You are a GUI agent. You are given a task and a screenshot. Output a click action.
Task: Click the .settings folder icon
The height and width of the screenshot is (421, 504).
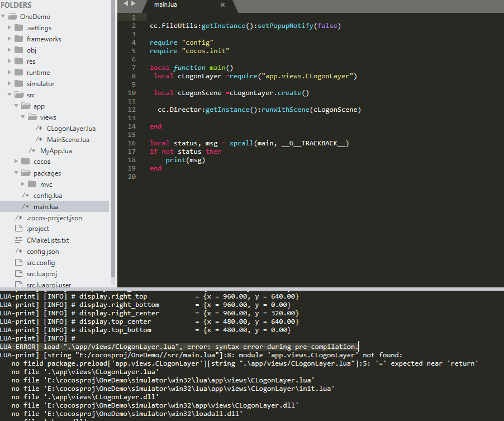point(19,27)
